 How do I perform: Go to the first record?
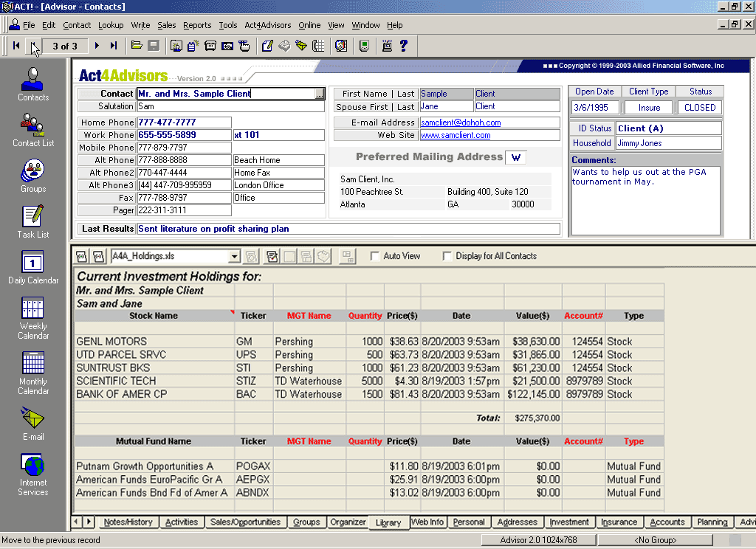(16, 46)
